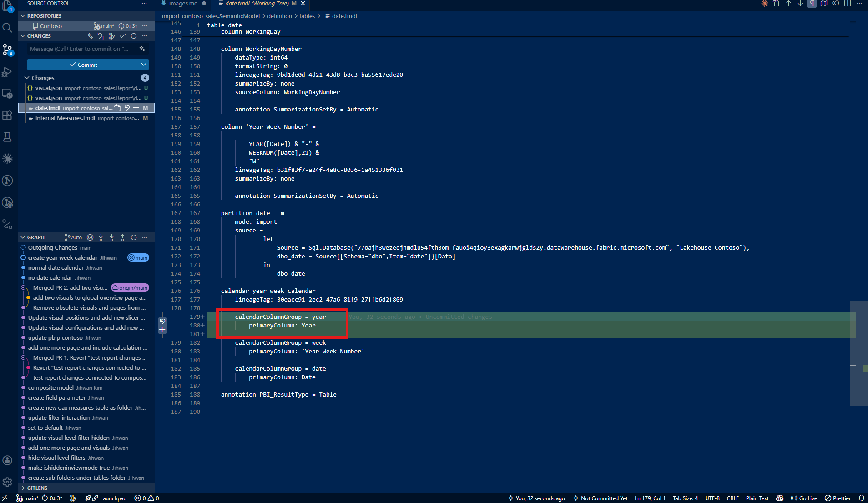
Task: Click errors and warnings count in status bar
Action: (x=146, y=498)
